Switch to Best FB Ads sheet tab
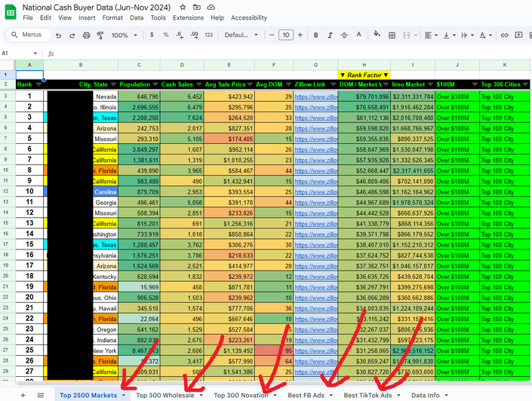 pos(306,395)
